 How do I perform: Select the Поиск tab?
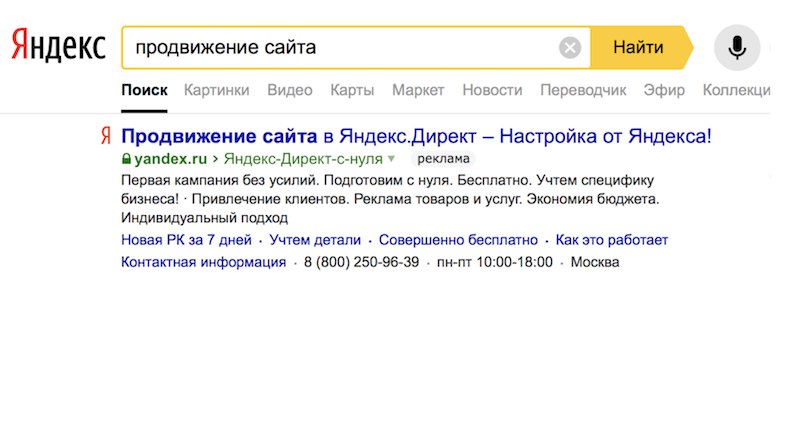[x=144, y=90]
